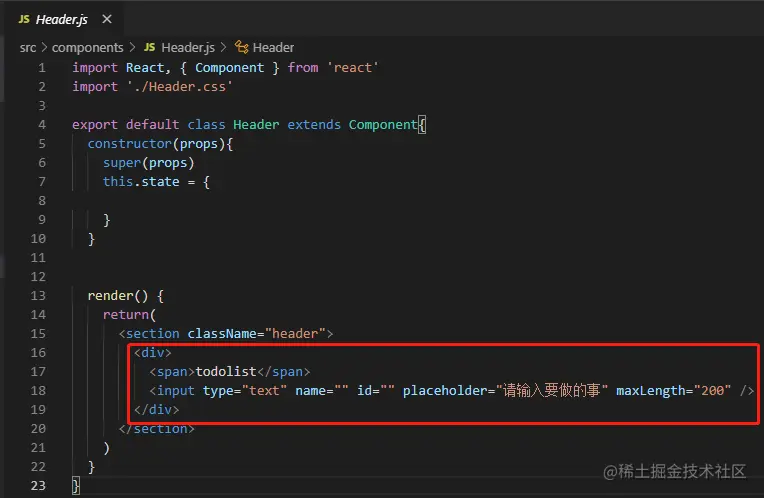This screenshot has width=764, height=498.
Task: Click render() on line 13
Action: pos(117,296)
